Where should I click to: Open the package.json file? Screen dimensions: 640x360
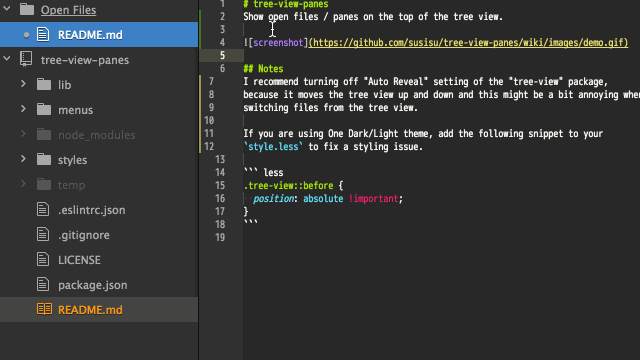(93, 285)
